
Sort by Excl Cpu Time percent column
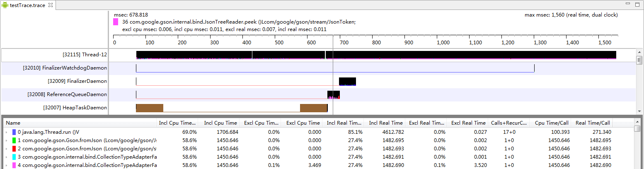click(260, 123)
